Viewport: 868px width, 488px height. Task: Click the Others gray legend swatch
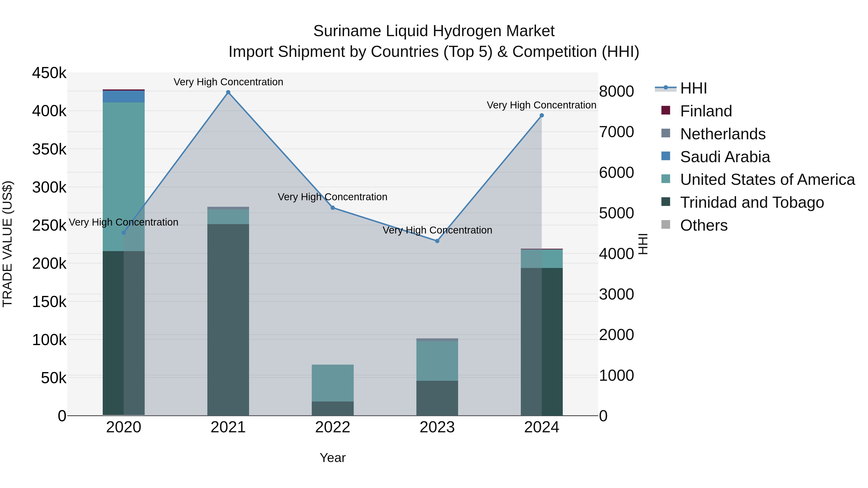tap(666, 225)
